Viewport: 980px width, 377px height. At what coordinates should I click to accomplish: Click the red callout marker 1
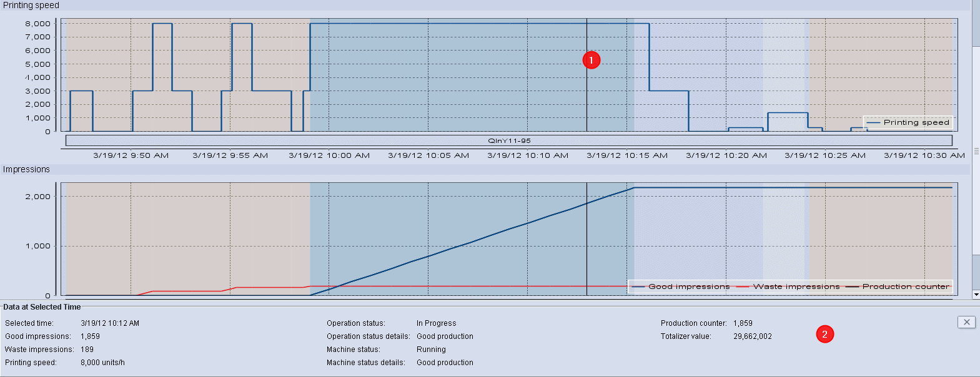pyautogui.click(x=591, y=60)
